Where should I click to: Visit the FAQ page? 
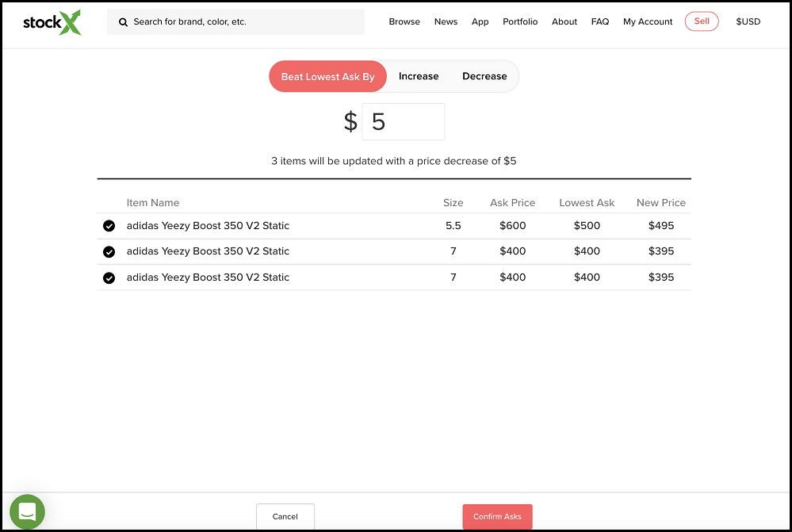click(x=600, y=21)
